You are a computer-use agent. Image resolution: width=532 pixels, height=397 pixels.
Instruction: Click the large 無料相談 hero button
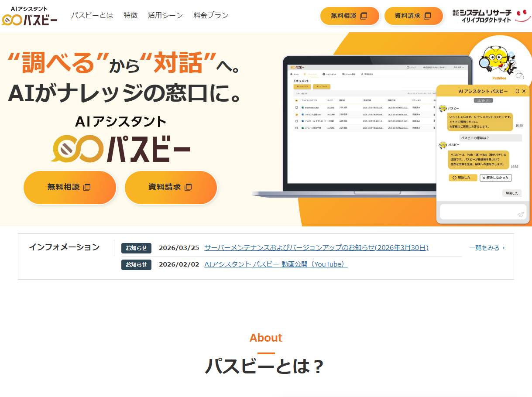[x=70, y=187]
